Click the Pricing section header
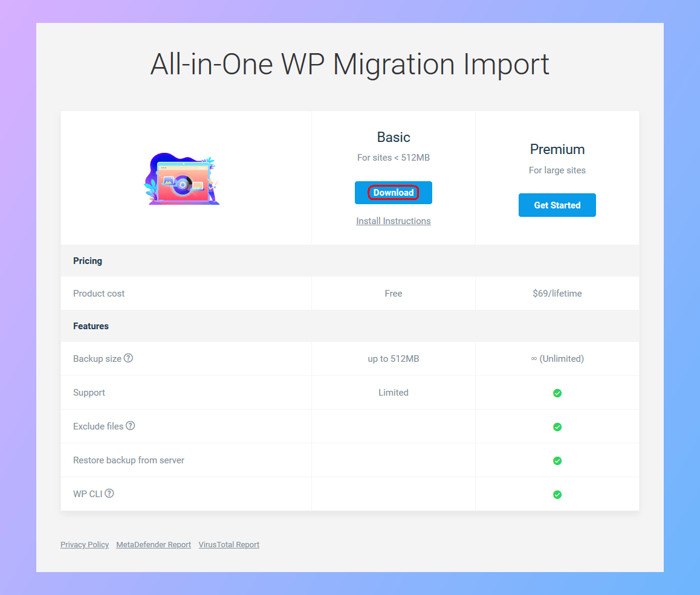This screenshot has height=595, width=700. 88,261
